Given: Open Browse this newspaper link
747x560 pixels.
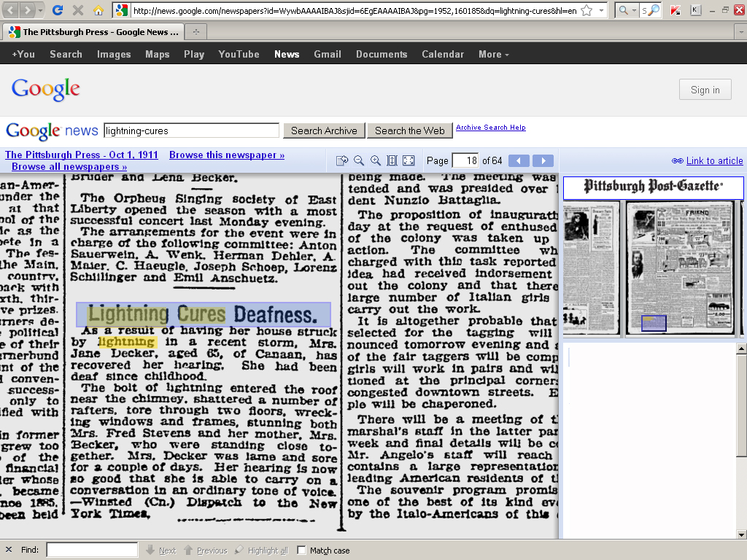Looking at the screenshot, I should pyautogui.click(x=227, y=155).
